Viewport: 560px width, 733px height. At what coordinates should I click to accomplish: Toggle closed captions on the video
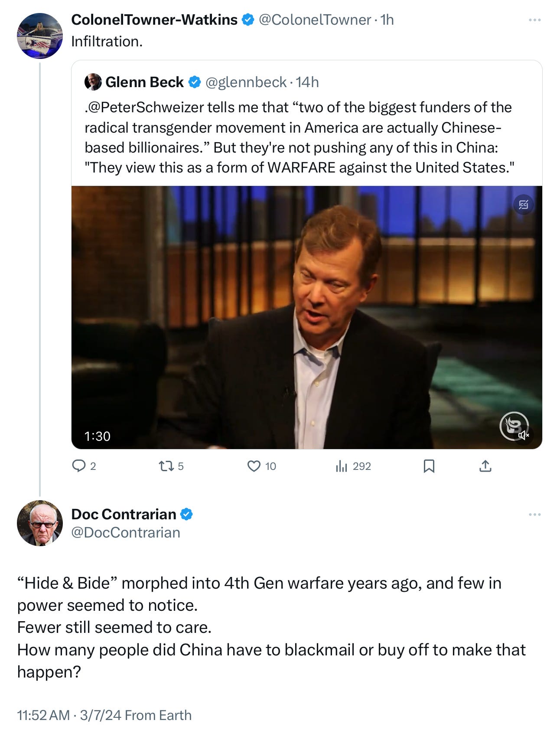click(x=523, y=204)
